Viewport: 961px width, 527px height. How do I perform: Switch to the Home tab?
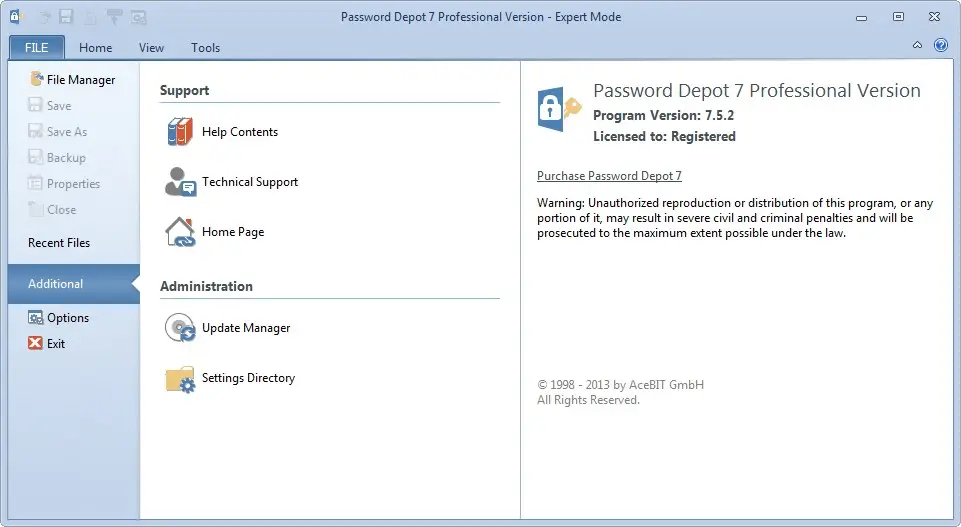point(96,48)
